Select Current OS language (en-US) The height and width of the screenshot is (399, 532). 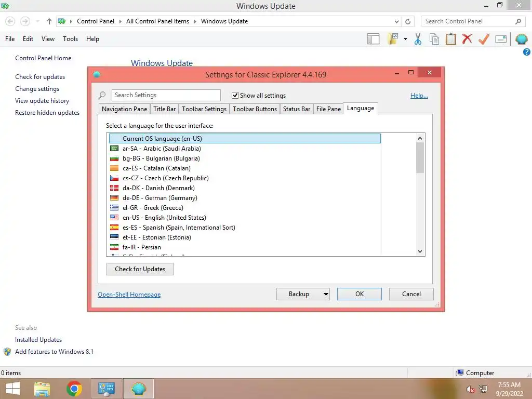click(245, 138)
